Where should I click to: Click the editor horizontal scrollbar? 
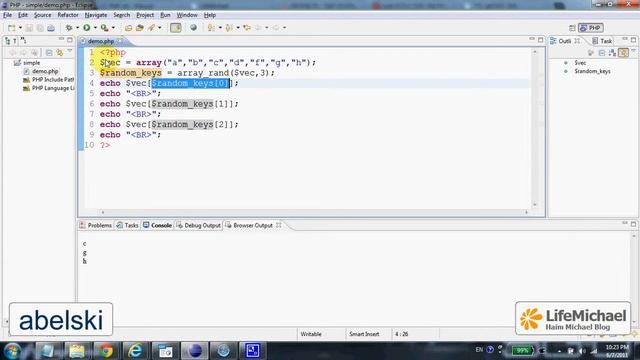[x=314, y=212]
